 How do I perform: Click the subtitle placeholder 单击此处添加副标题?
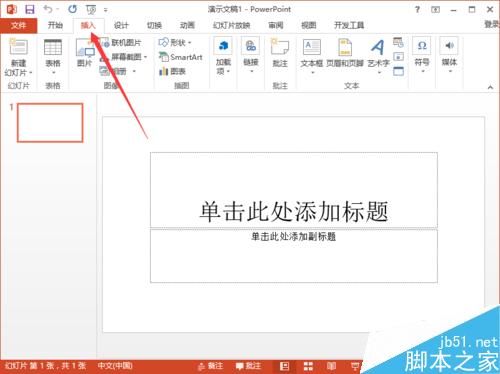pos(294,256)
